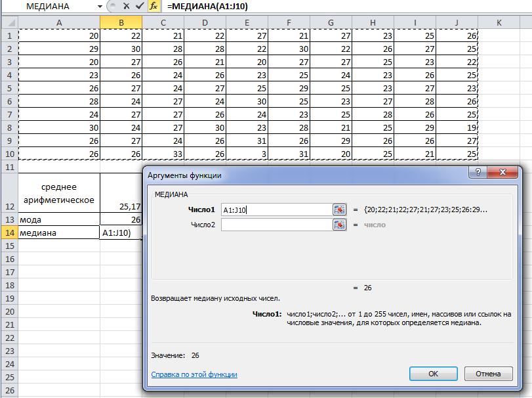Image resolution: width=532 pixels, height=398 pixels.
Task: Click cell A2 with value 29
Action: (59, 49)
